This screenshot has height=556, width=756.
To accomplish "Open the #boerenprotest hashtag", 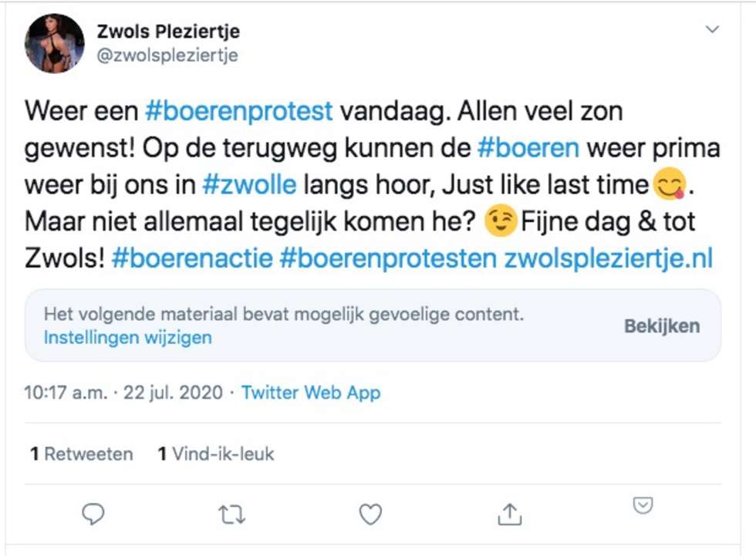I will (239, 111).
